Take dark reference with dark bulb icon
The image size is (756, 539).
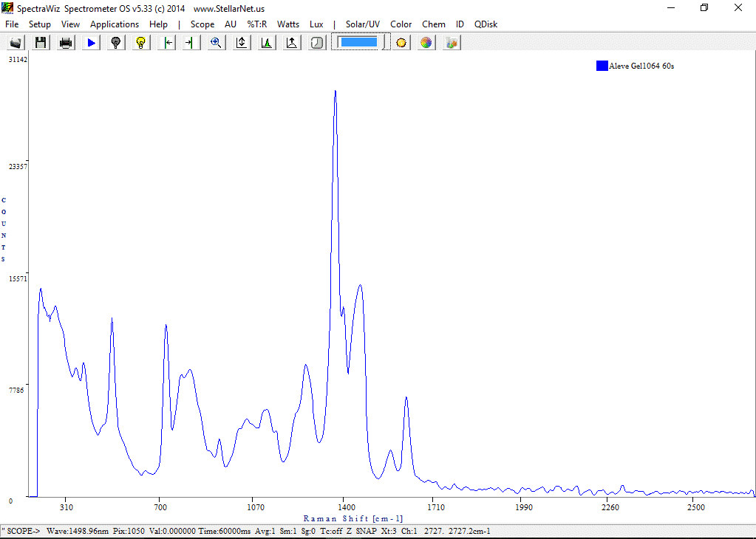pos(116,42)
